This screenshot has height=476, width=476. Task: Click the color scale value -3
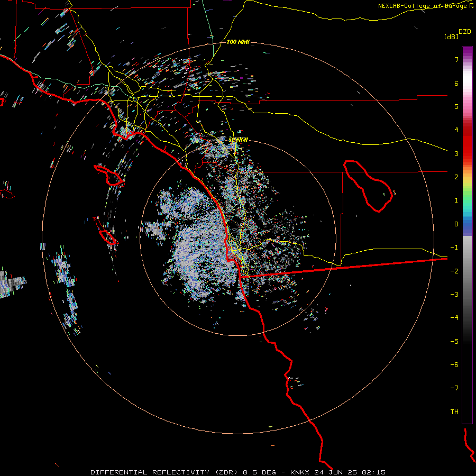tap(454, 295)
